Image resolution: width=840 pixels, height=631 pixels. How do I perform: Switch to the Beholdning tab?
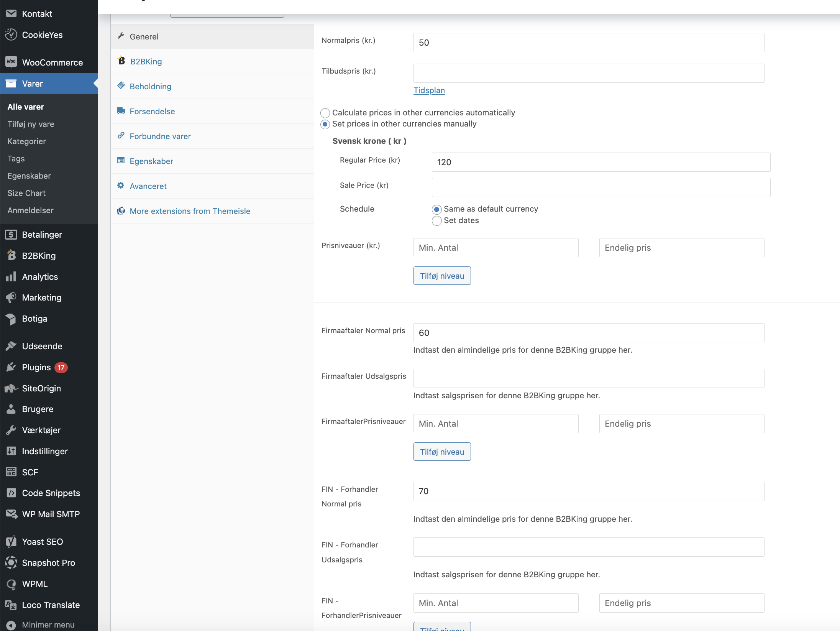(x=212, y=86)
